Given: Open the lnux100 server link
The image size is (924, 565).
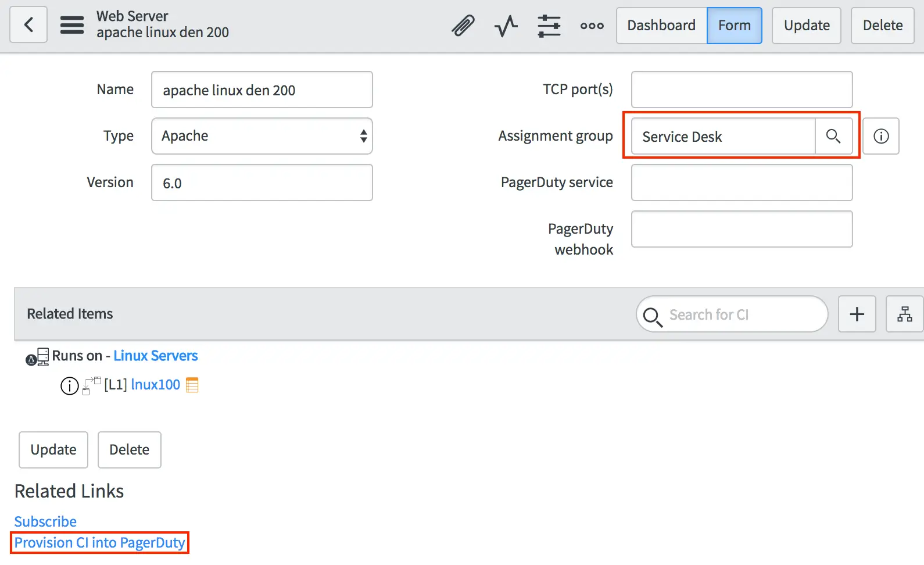Looking at the screenshot, I should [x=156, y=385].
